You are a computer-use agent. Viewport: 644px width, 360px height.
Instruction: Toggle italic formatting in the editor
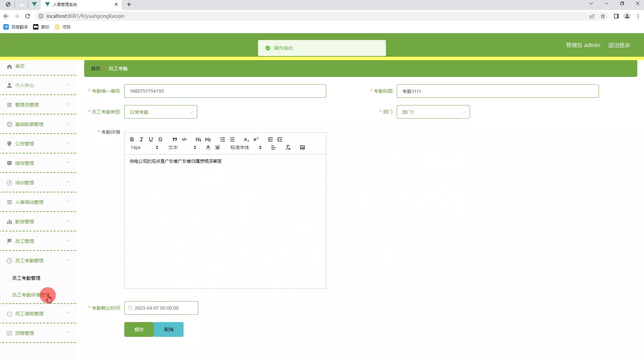141,139
